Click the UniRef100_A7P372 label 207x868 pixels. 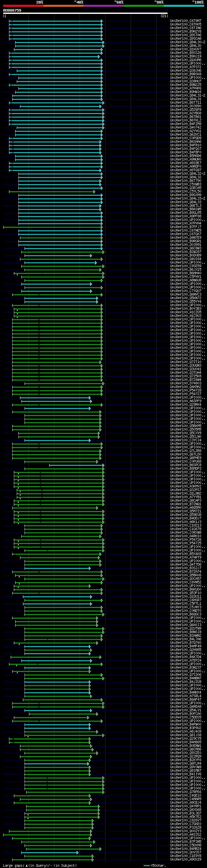tap(186, 67)
